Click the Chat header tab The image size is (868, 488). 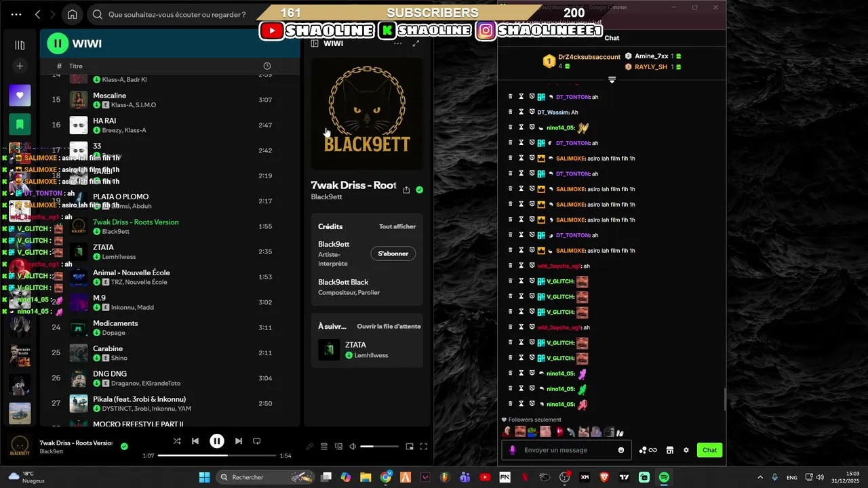[x=612, y=38]
